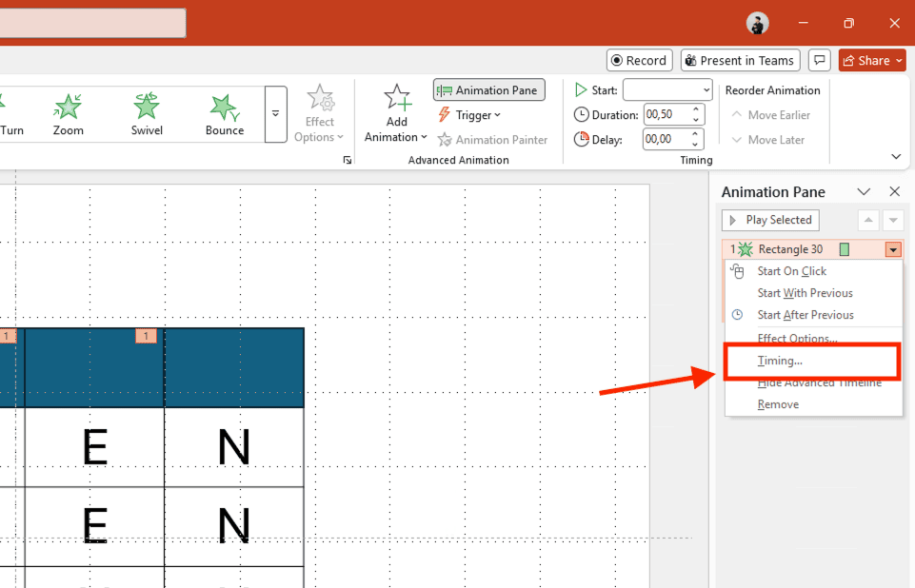Choose Hide Advanced Timeline menu item
Viewport: 915px width, 588px height.
tap(813, 384)
